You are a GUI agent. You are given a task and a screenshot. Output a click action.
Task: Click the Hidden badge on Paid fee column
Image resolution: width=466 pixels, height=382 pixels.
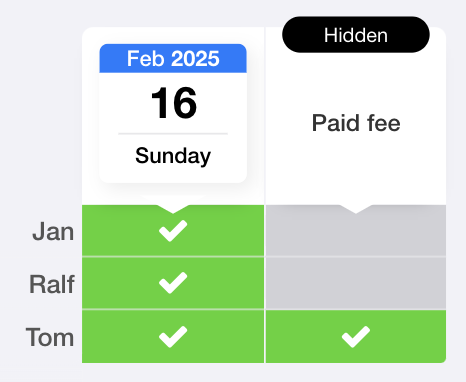(x=356, y=35)
